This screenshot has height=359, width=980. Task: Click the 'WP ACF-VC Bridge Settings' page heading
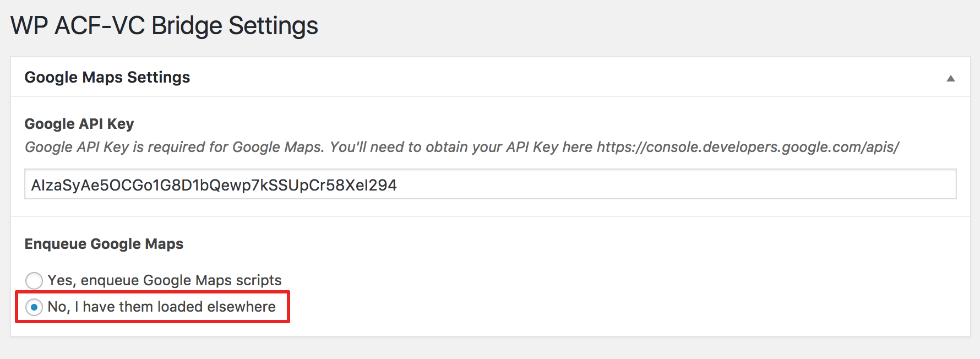click(164, 26)
